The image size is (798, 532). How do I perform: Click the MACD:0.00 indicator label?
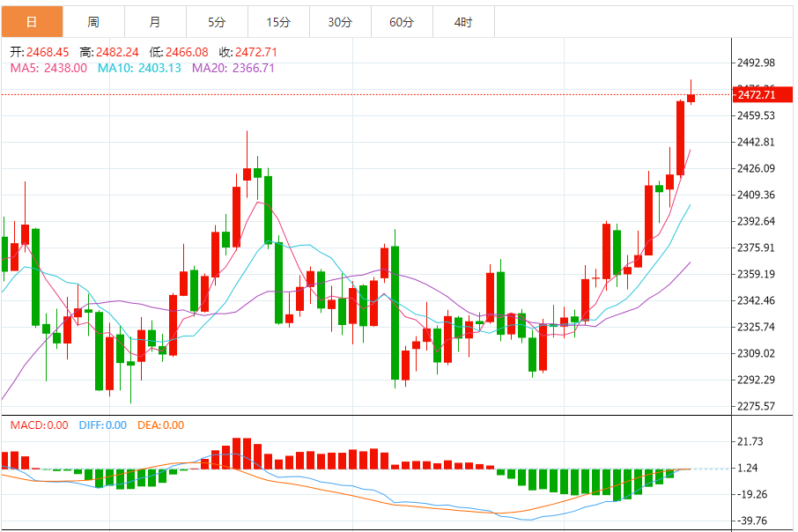pos(39,425)
